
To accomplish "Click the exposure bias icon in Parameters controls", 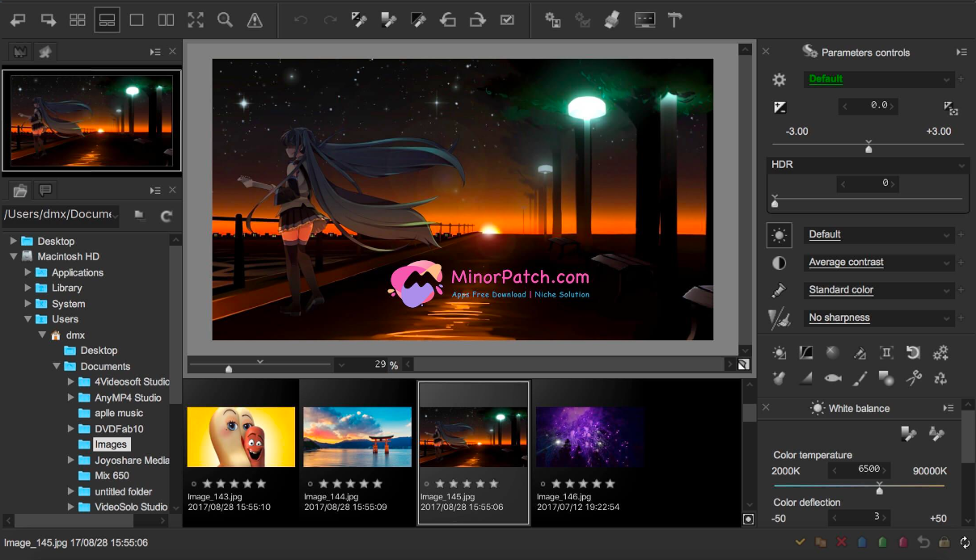I will (780, 107).
